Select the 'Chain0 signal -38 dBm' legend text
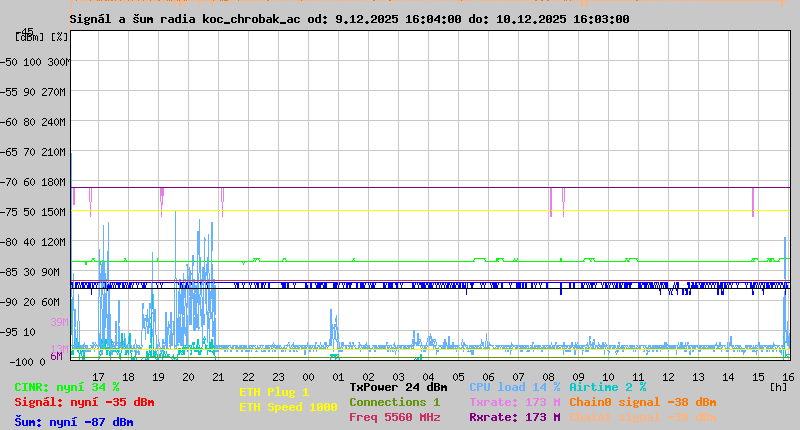The height and width of the screenshot is (430, 800). pyautogui.click(x=643, y=402)
